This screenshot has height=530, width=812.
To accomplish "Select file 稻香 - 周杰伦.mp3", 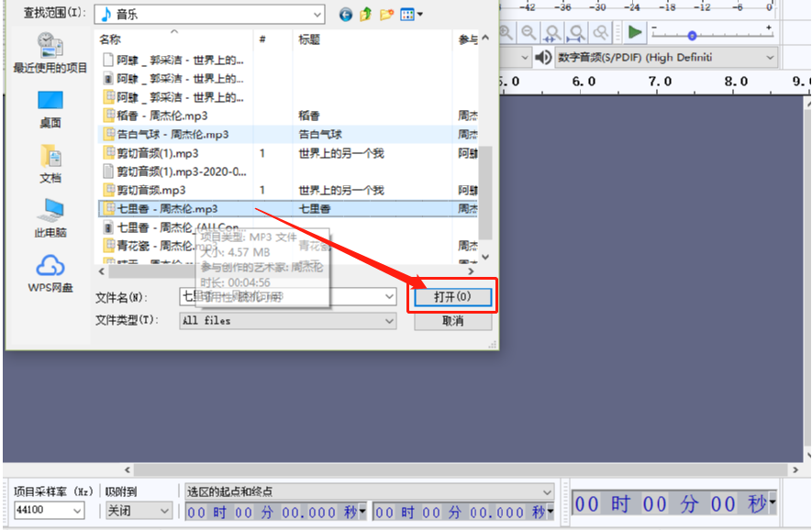I will point(162,116).
